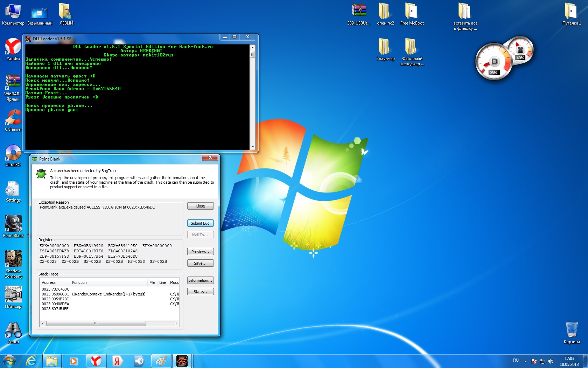Open the вставить все в флешку folder

pyautogui.click(x=465, y=16)
